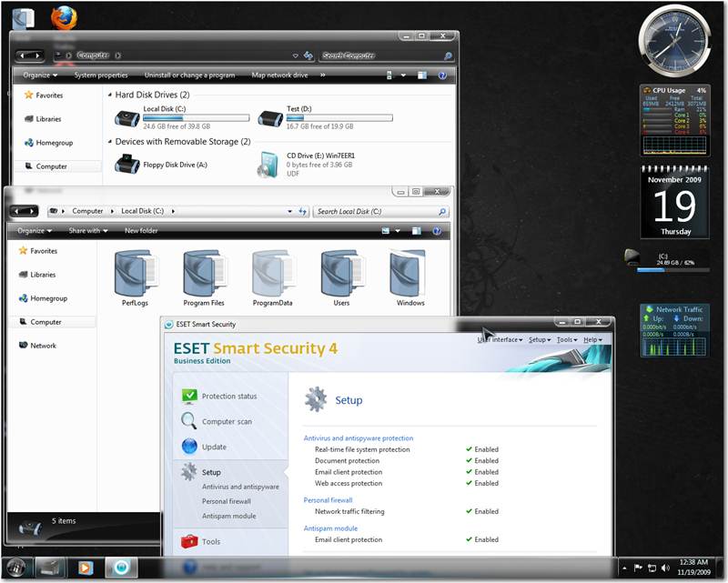Click Map network drive
The image size is (728, 583).
coord(279,75)
